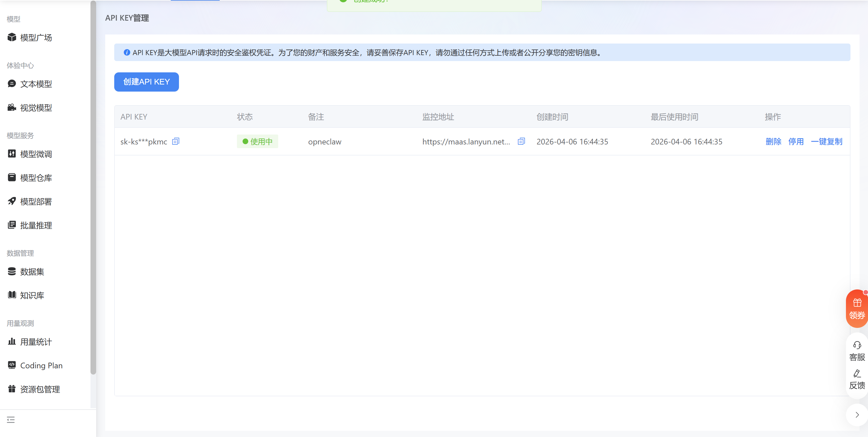Click the sidebar vertical scrollbar
868x437 pixels.
coord(93,187)
